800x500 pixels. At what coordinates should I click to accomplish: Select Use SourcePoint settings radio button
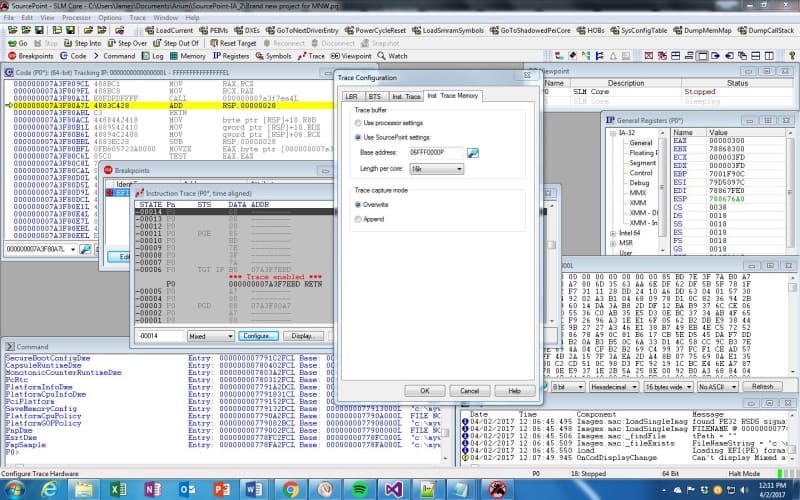click(x=358, y=137)
